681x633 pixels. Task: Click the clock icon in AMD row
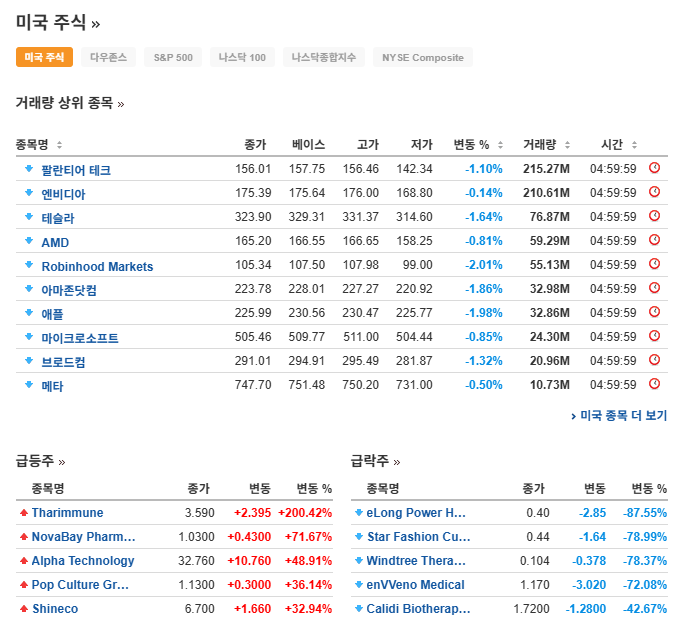[655, 239]
